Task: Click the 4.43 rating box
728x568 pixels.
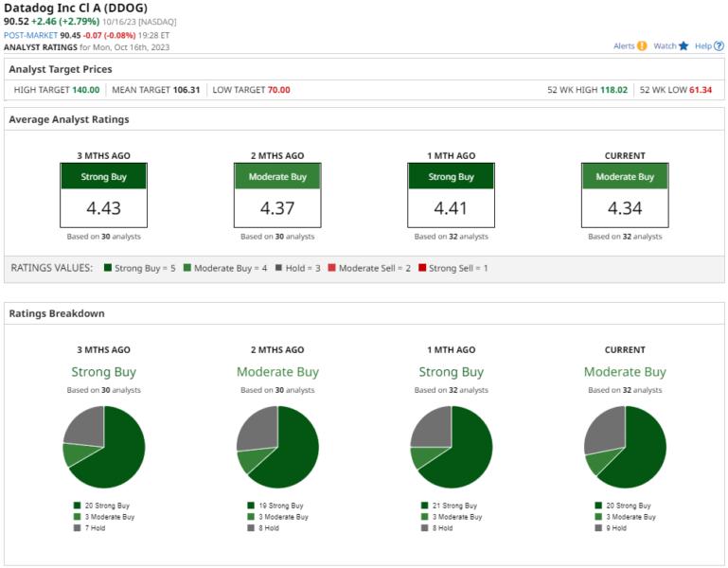Action: tap(103, 195)
